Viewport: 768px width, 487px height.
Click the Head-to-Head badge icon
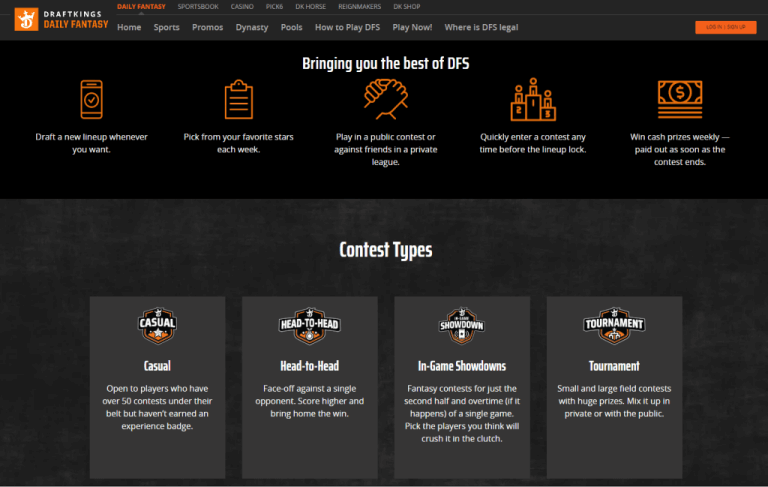[x=310, y=325]
